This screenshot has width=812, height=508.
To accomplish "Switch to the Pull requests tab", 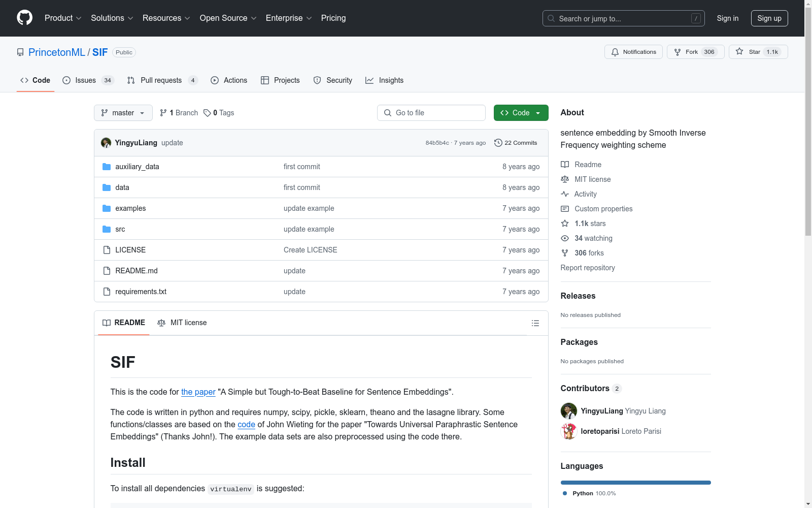I will click(162, 80).
